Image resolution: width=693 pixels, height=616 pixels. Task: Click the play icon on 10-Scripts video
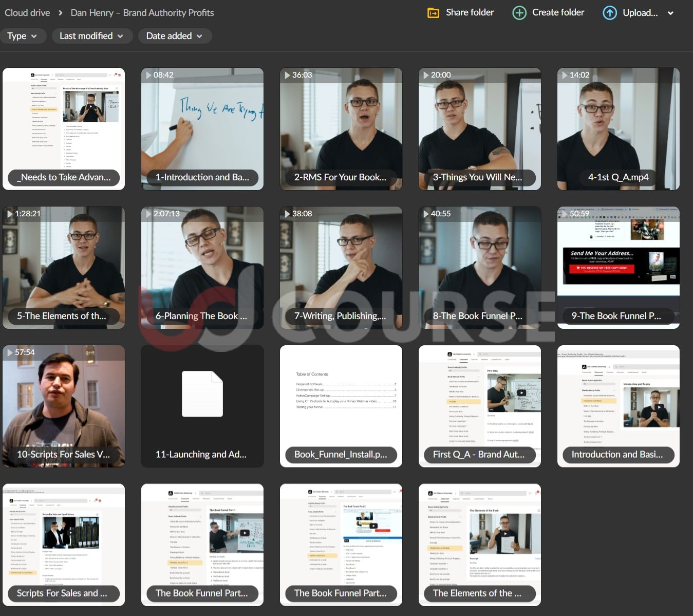(10, 352)
